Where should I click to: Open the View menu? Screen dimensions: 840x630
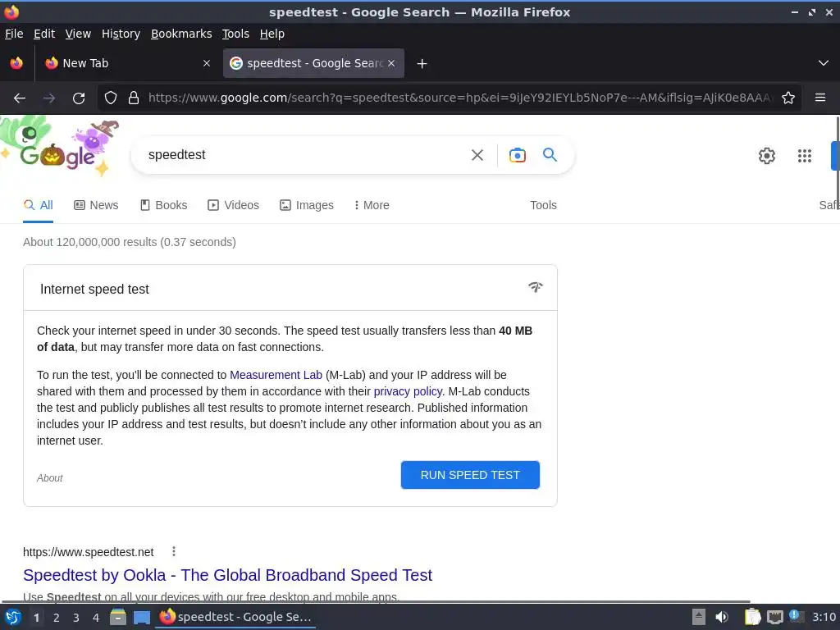click(x=78, y=34)
